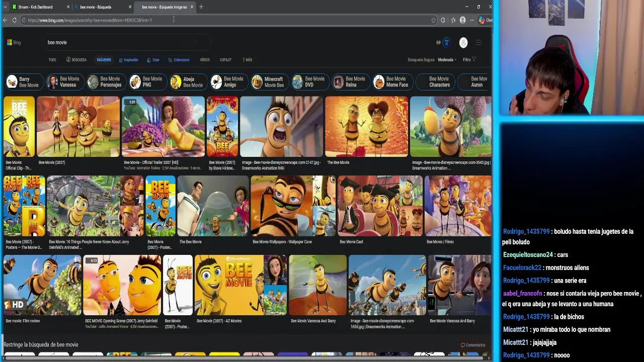The width and height of the screenshot is (644, 362).
Task: Open The Bee Movie orange couple image
Action: coord(366,127)
